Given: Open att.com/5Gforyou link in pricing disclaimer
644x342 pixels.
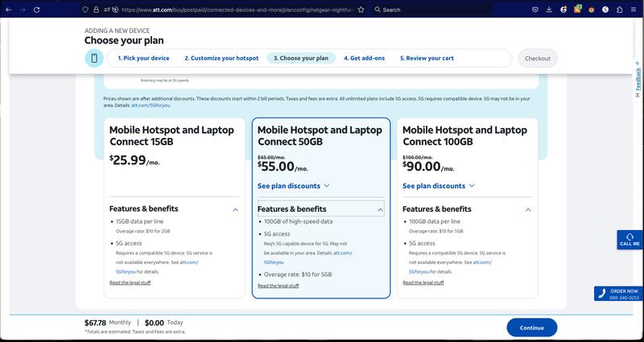Looking at the screenshot, I should point(151,105).
